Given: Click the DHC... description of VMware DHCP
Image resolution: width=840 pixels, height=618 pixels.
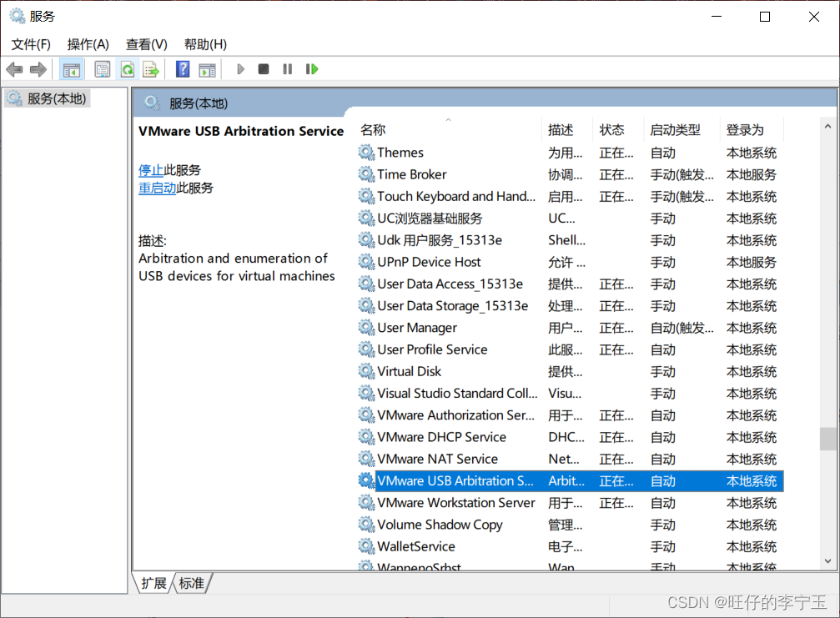Looking at the screenshot, I should [566, 437].
